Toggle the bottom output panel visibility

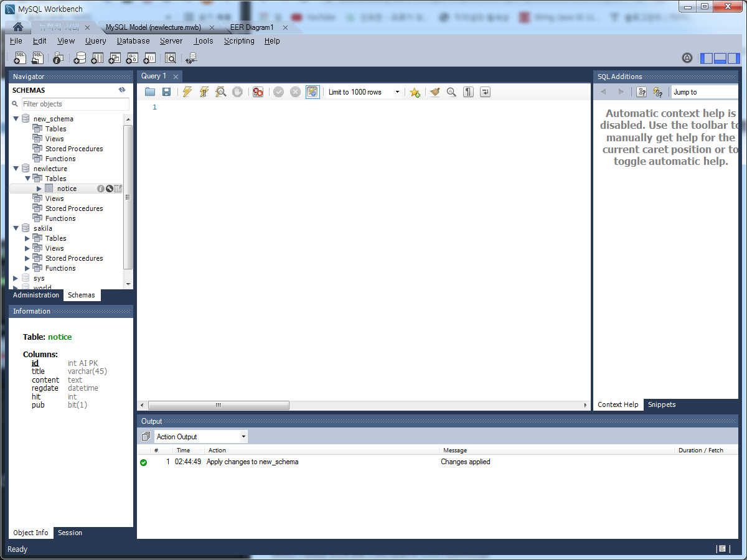pyautogui.click(x=720, y=58)
